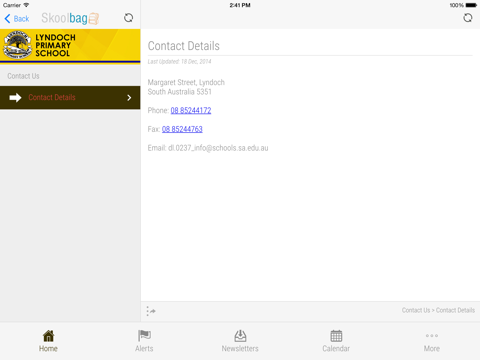Open the More tab

coord(432,341)
